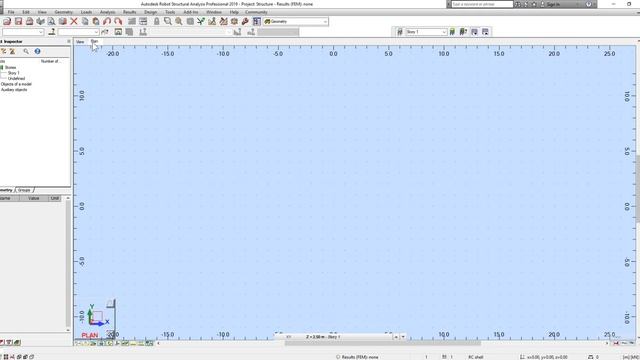The image size is (640, 360).
Task: Click the Zoom window magnifier icon
Action: pyautogui.click(x=168, y=21)
